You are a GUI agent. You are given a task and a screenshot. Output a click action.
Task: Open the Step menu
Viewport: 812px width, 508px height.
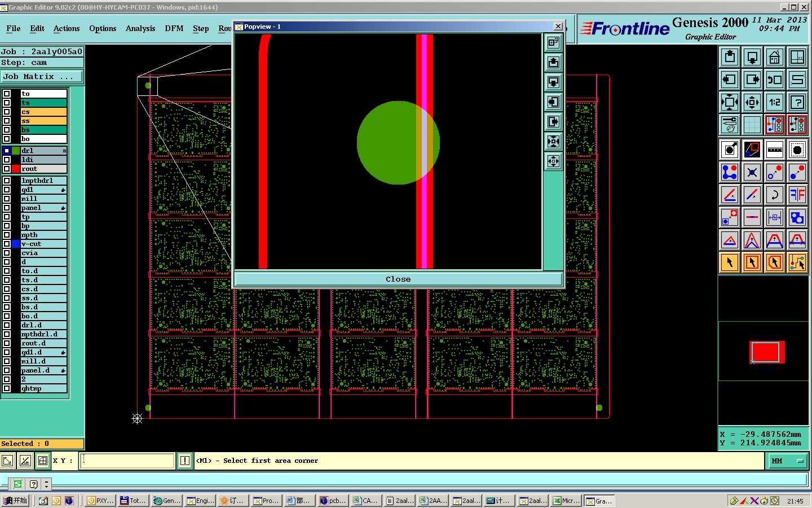pyautogui.click(x=201, y=28)
